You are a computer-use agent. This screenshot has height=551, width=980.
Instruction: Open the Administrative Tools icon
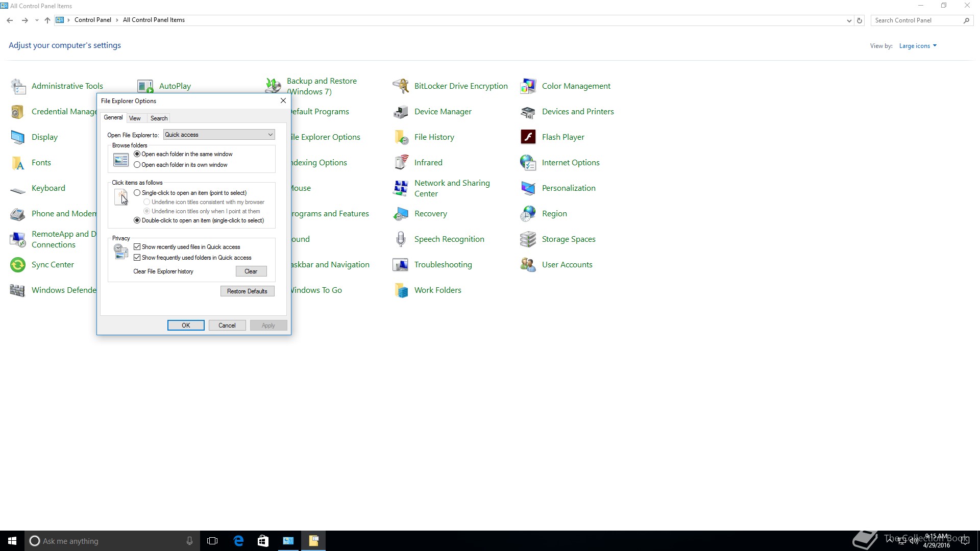[18, 86]
